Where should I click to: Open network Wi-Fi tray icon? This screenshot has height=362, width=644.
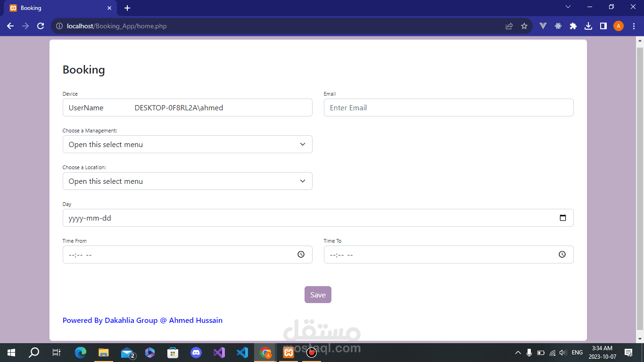point(553,353)
